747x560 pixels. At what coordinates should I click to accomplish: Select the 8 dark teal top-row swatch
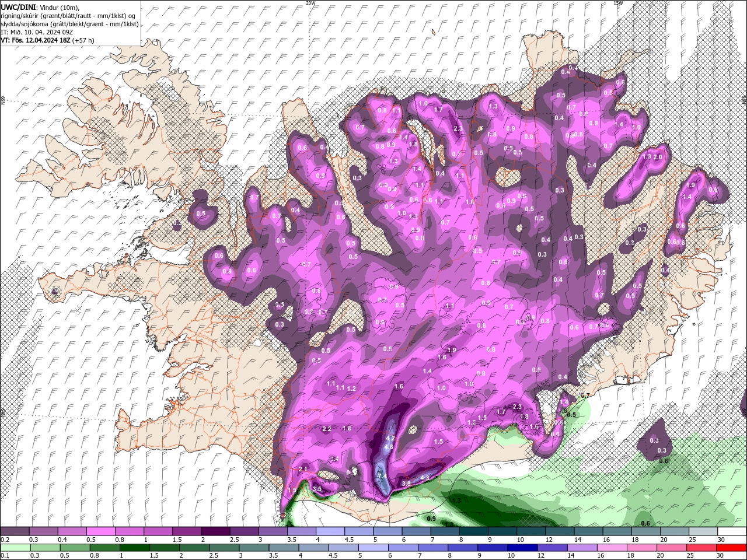(473, 531)
